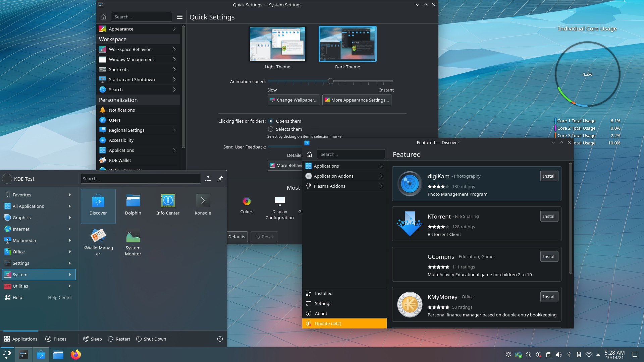
Task: Open Favorites category in launcher
Action: pyautogui.click(x=39, y=195)
